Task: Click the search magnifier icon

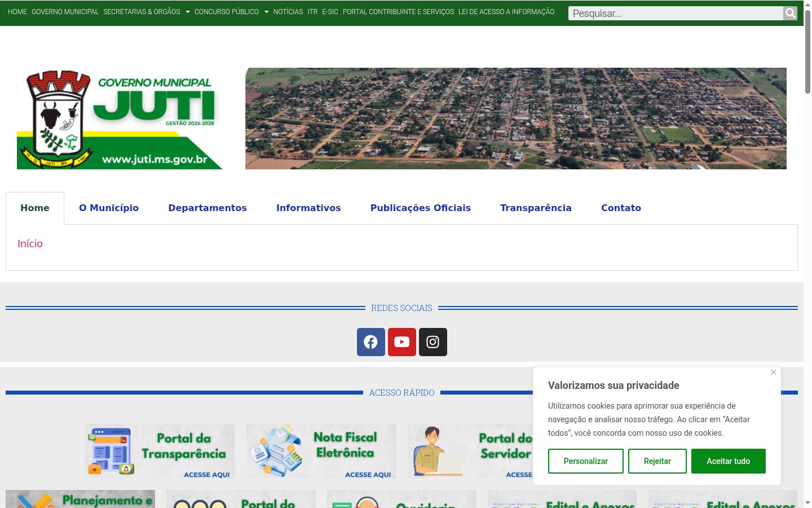Action: (x=790, y=14)
